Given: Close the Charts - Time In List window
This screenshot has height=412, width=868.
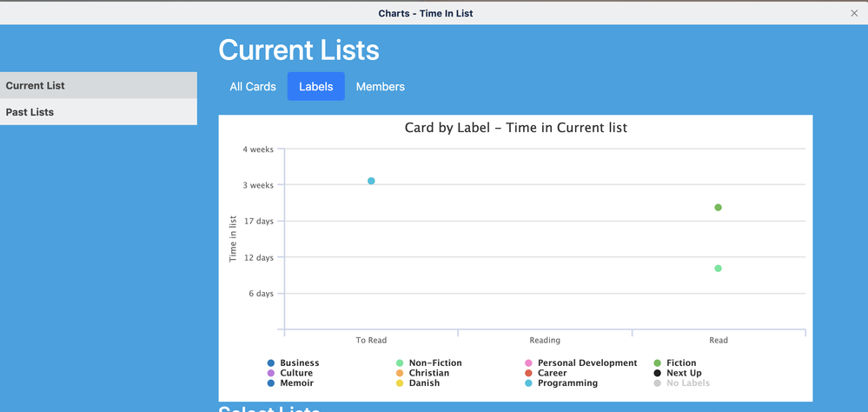Looking at the screenshot, I should pyautogui.click(x=853, y=13).
